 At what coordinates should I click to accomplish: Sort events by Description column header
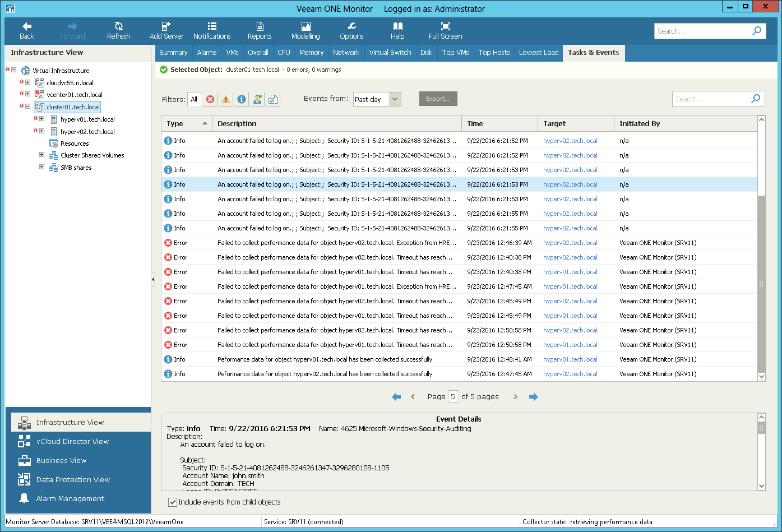(x=337, y=124)
